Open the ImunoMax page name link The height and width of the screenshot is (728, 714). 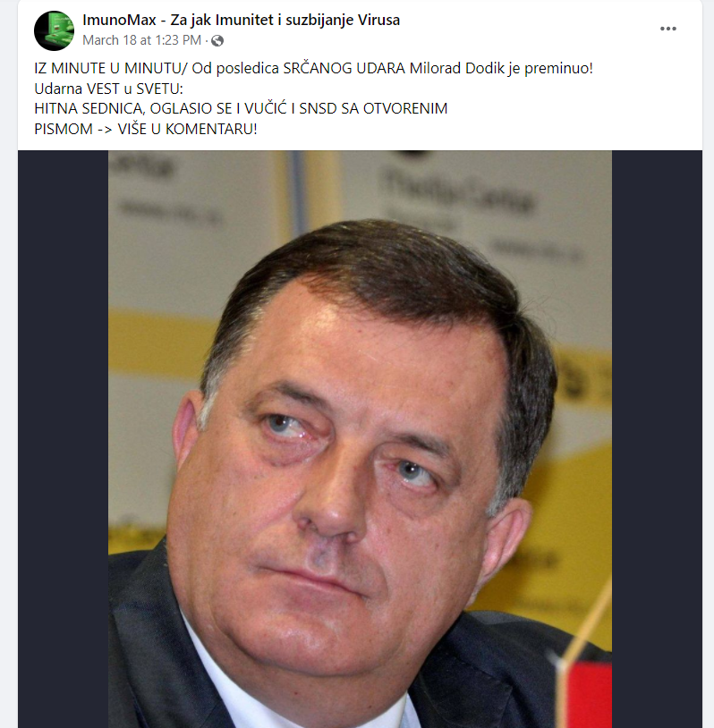241,20
